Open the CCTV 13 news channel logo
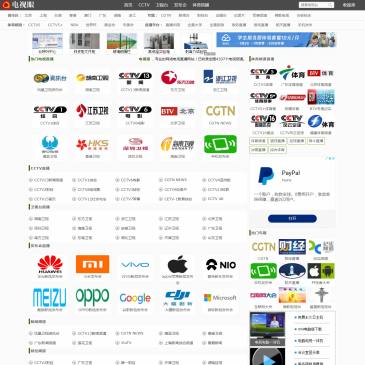365x365 pixels. point(135,78)
